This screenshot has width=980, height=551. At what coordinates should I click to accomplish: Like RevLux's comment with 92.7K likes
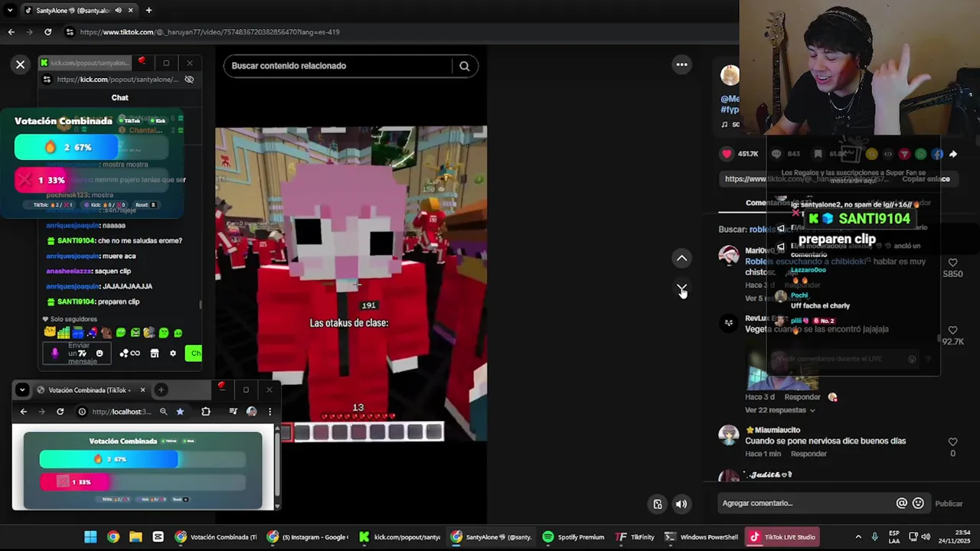(952, 330)
